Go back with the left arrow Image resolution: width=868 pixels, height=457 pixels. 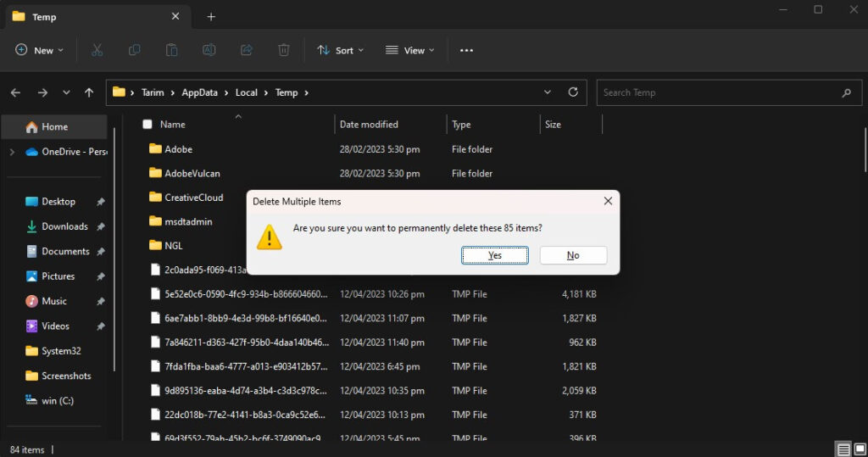tap(15, 92)
